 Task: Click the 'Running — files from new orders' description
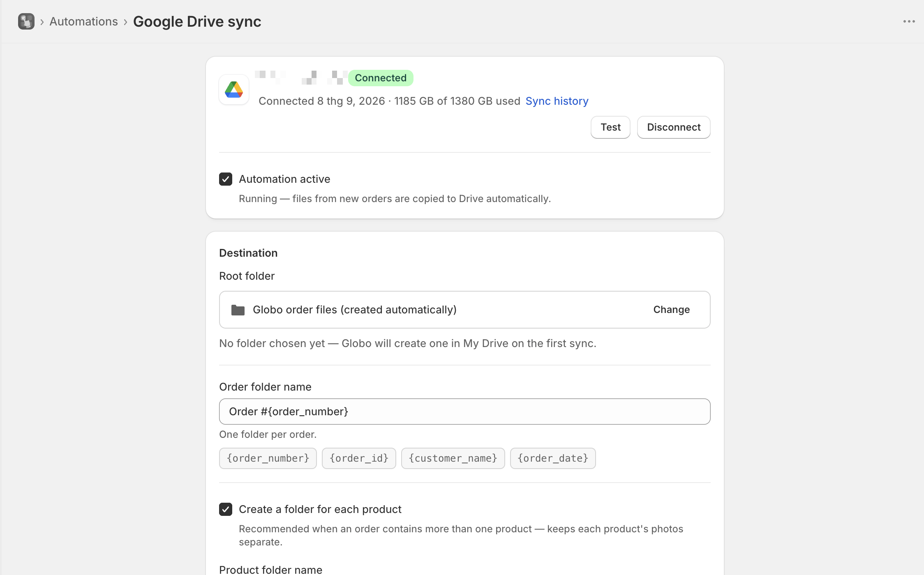click(x=395, y=199)
